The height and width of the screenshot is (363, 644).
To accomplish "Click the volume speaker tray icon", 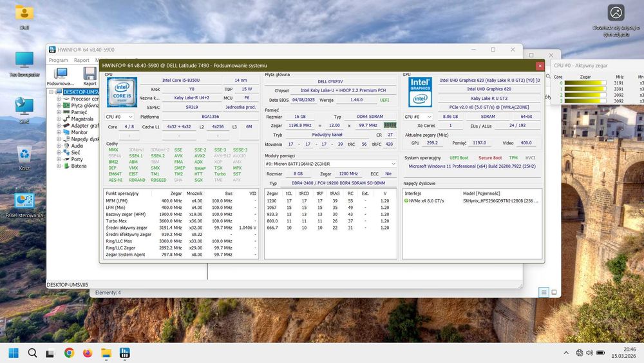I will (589, 353).
